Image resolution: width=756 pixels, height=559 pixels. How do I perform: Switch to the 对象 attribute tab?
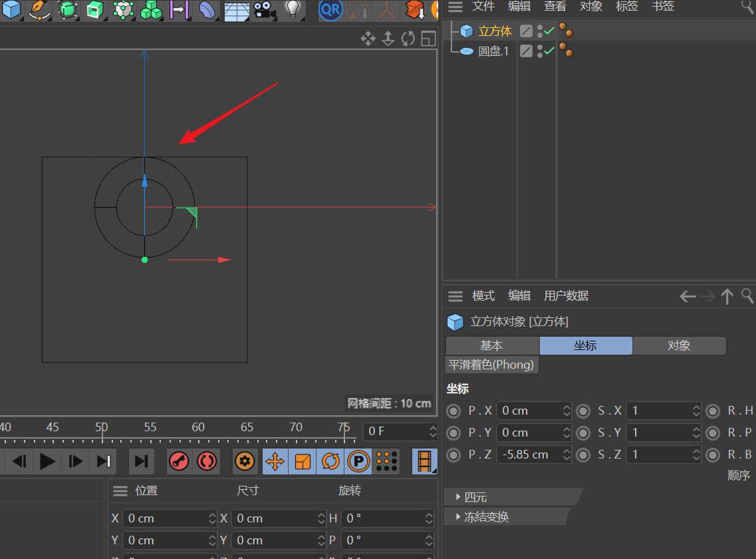679,345
